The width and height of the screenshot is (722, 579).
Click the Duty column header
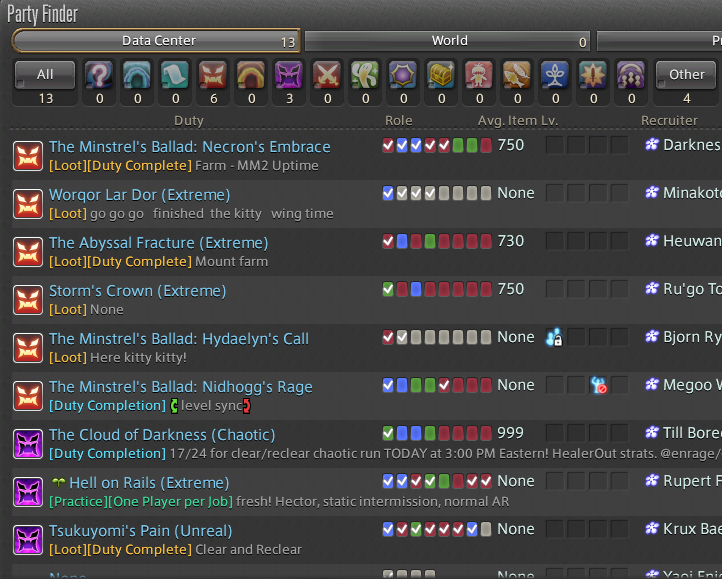tap(188, 121)
